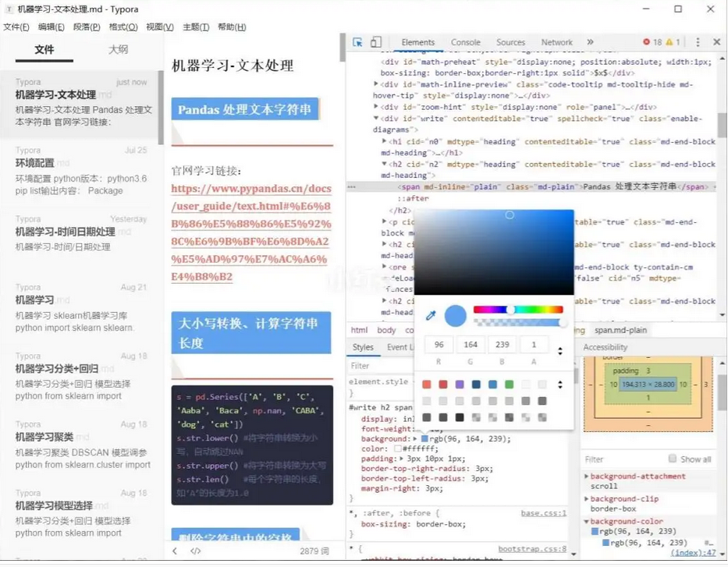Click the yellow warning count icon

pos(669,42)
